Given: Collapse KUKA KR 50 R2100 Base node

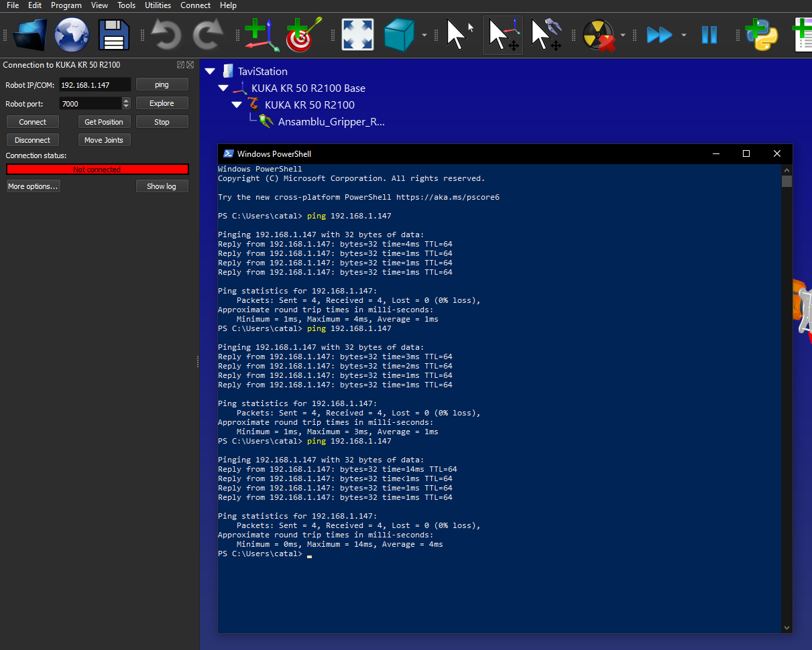Looking at the screenshot, I should [223, 88].
